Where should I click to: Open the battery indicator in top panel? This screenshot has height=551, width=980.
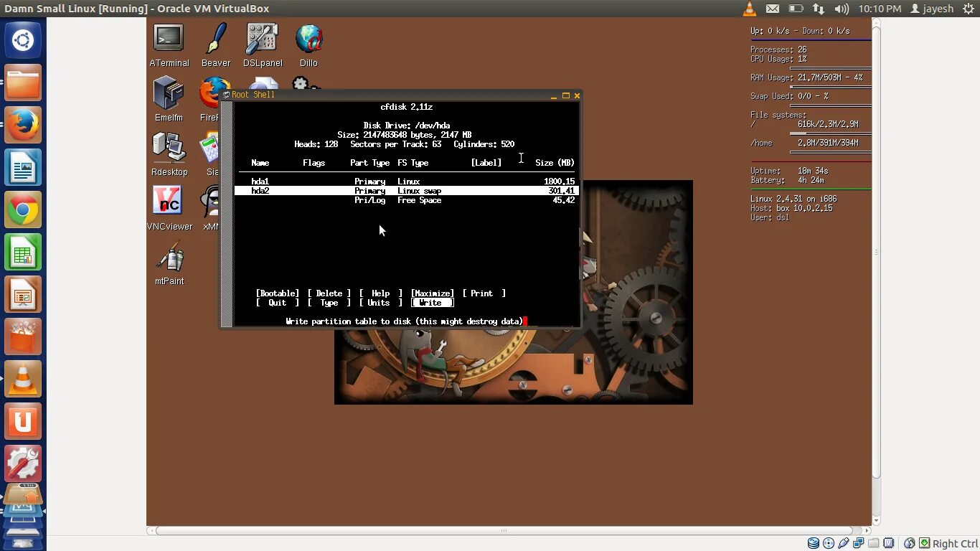point(795,9)
